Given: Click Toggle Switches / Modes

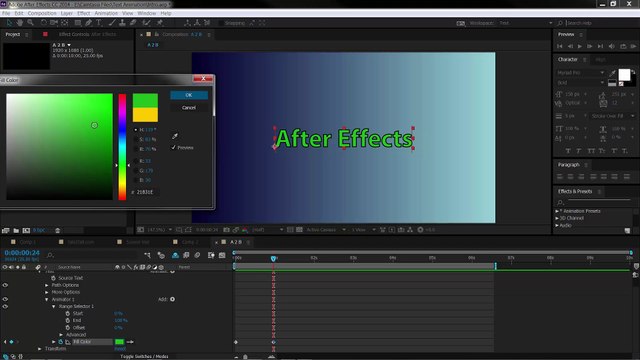Looking at the screenshot, I should [144, 356].
